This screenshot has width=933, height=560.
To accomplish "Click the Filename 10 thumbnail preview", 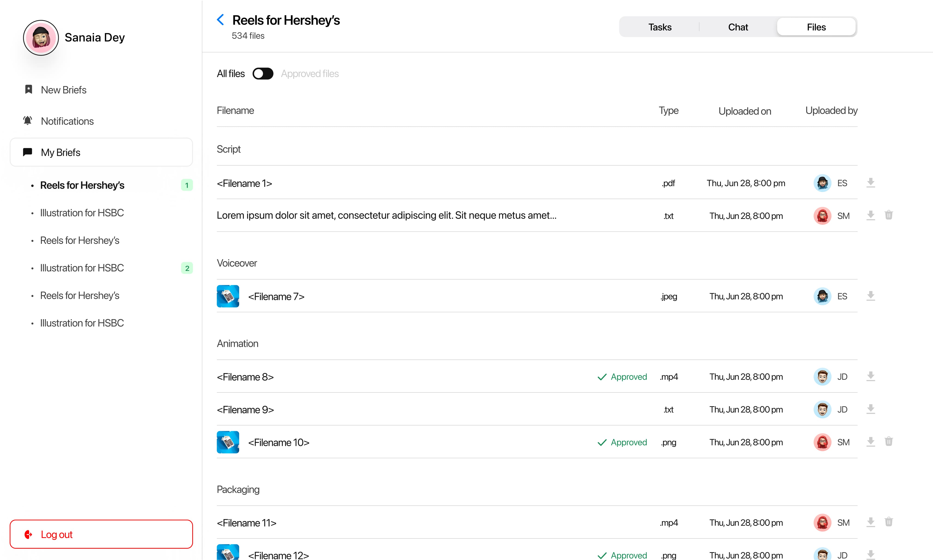I will tap(228, 442).
